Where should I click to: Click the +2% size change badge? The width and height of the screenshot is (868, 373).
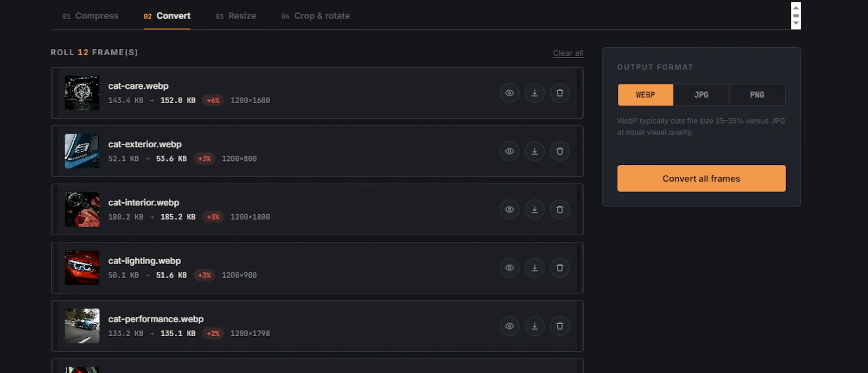click(213, 333)
